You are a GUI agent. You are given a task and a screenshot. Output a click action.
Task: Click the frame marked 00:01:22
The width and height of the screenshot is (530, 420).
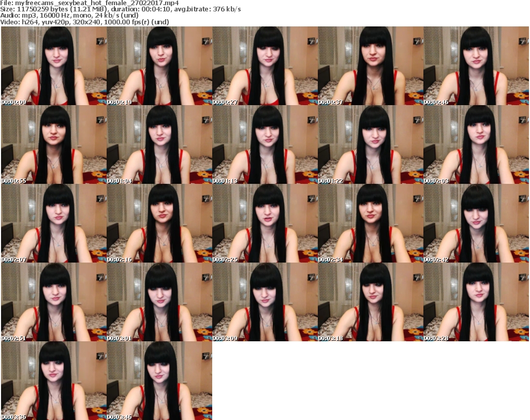click(370, 144)
